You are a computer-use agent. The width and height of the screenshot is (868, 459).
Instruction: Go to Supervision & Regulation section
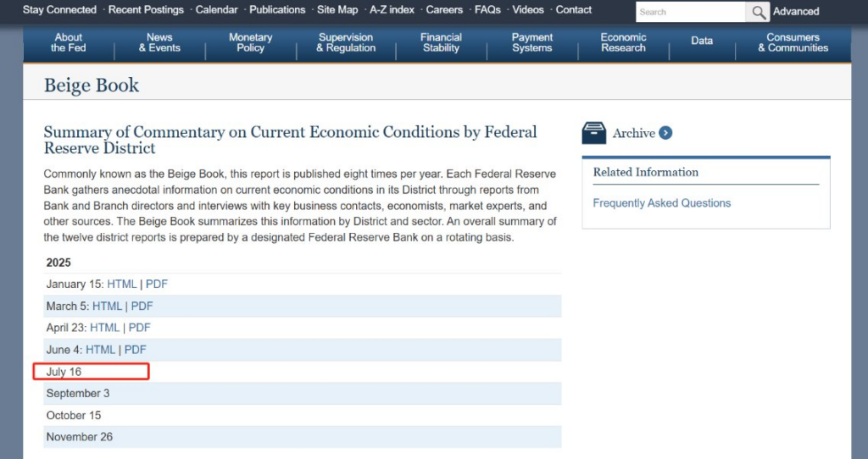pyautogui.click(x=346, y=42)
